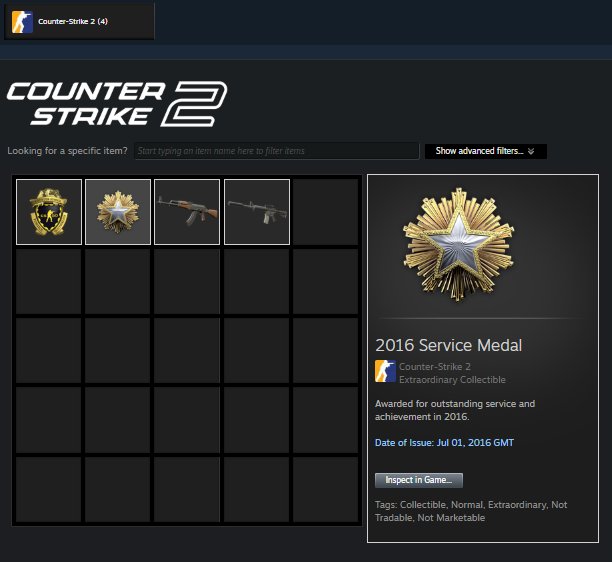Select the M4A4 rifle inventory item
This screenshot has height=562, width=612.
[x=257, y=212]
